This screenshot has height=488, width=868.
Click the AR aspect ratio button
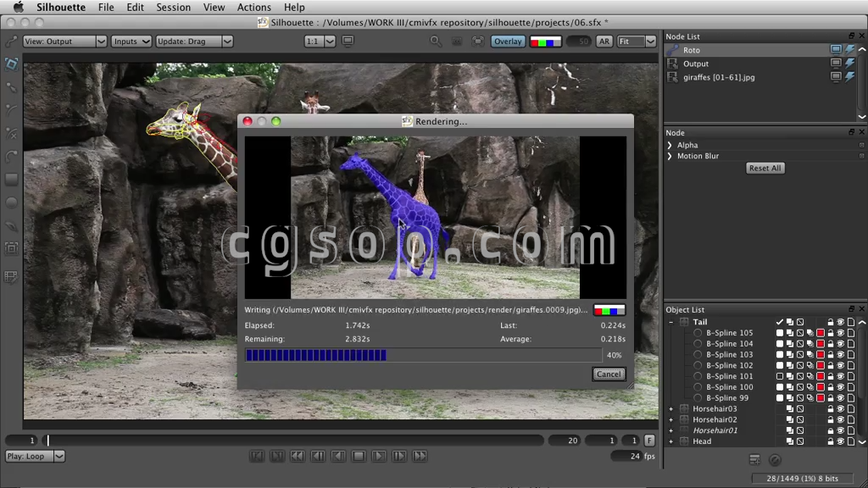(x=604, y=41)
